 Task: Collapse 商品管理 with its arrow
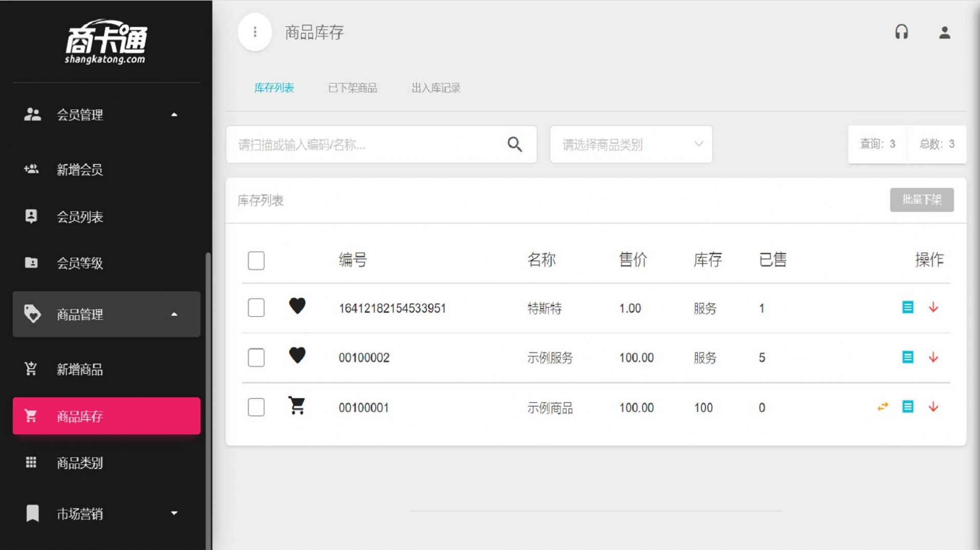[174, 314]
